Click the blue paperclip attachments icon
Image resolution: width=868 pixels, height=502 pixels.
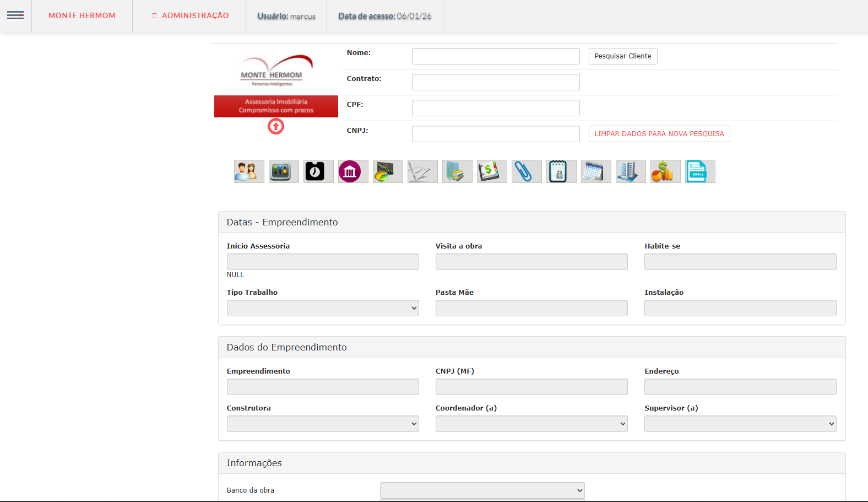[526, 171]
